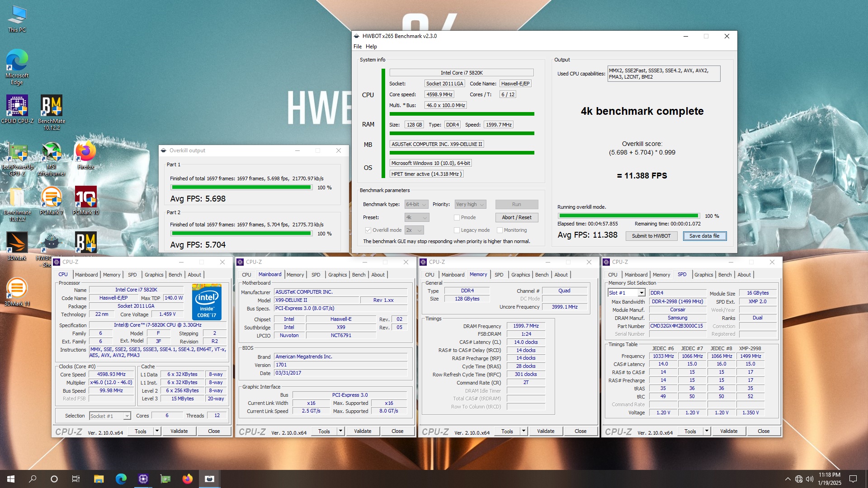Open the notification center icon

[x=853, y=479]
